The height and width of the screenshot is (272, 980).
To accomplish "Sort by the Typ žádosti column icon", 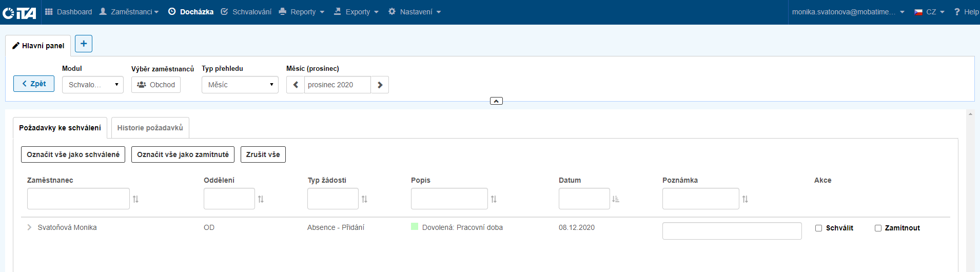I will [364, 199].
